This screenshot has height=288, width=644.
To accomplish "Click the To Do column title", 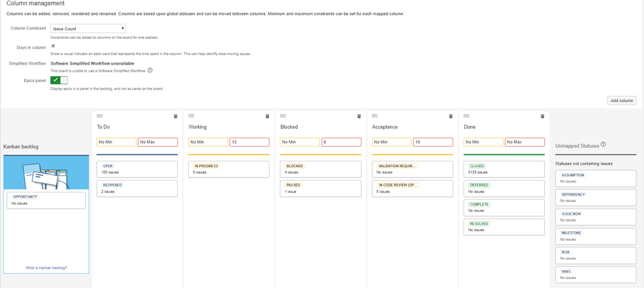I will click(x=103, y=127).
